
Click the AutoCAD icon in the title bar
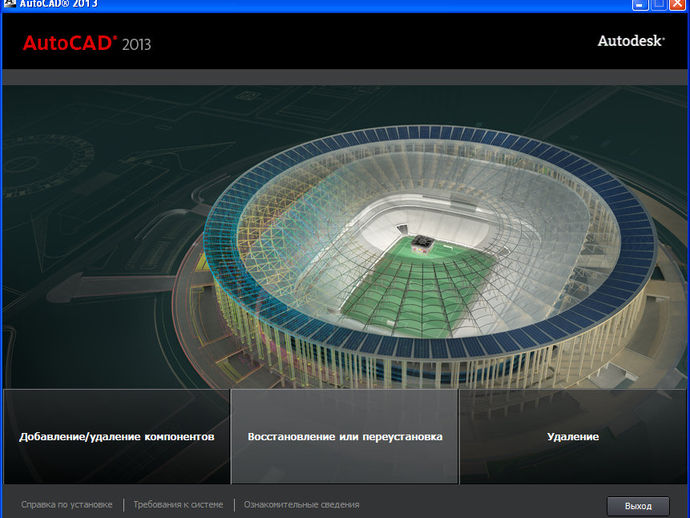coord(9,4)
